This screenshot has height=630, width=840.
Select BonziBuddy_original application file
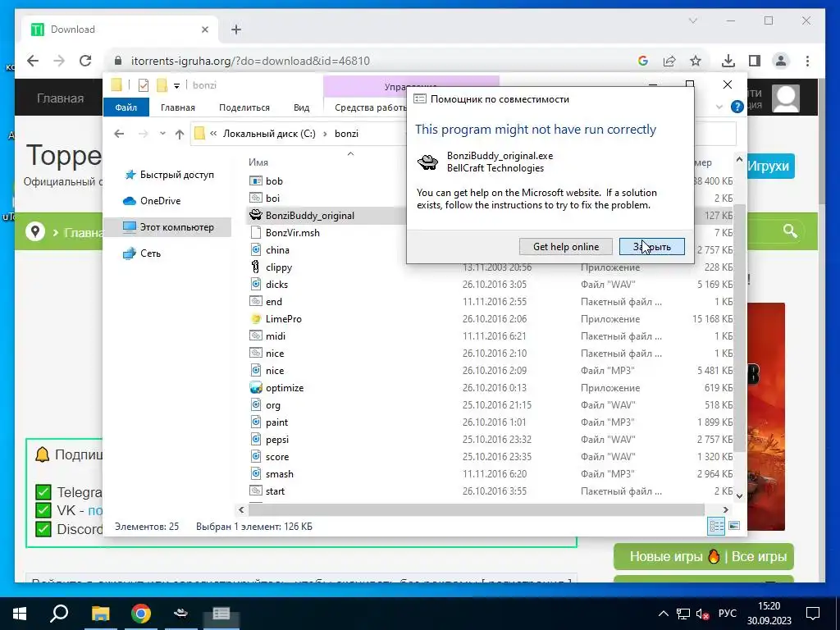tap(309, 216)
